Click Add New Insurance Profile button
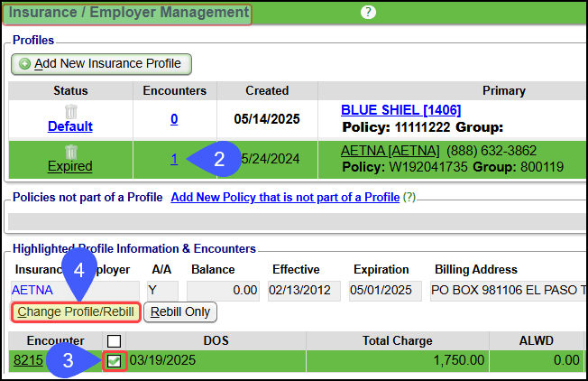 coord(101,63)
